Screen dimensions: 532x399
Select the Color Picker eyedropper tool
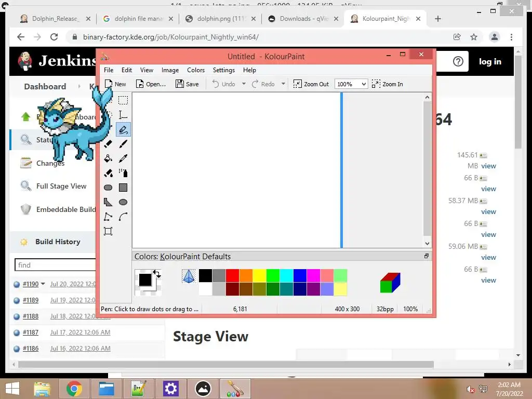point(123,158)
